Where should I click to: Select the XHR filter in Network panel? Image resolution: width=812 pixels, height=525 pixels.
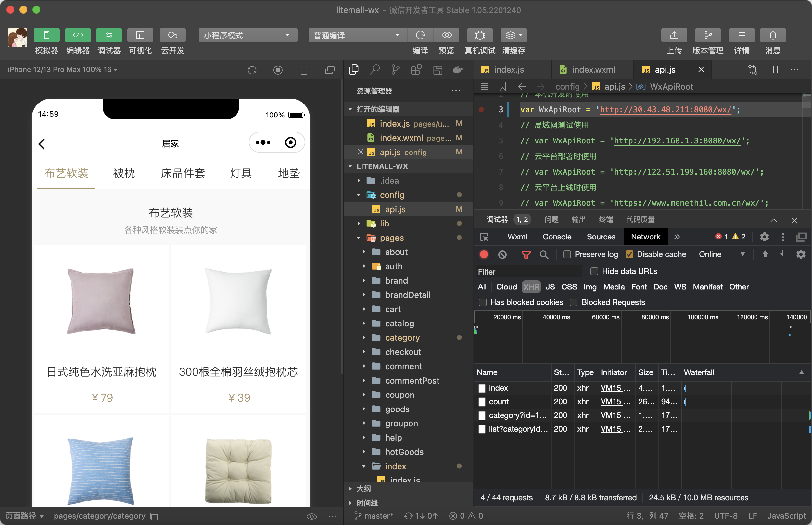[x=531, y=287]
